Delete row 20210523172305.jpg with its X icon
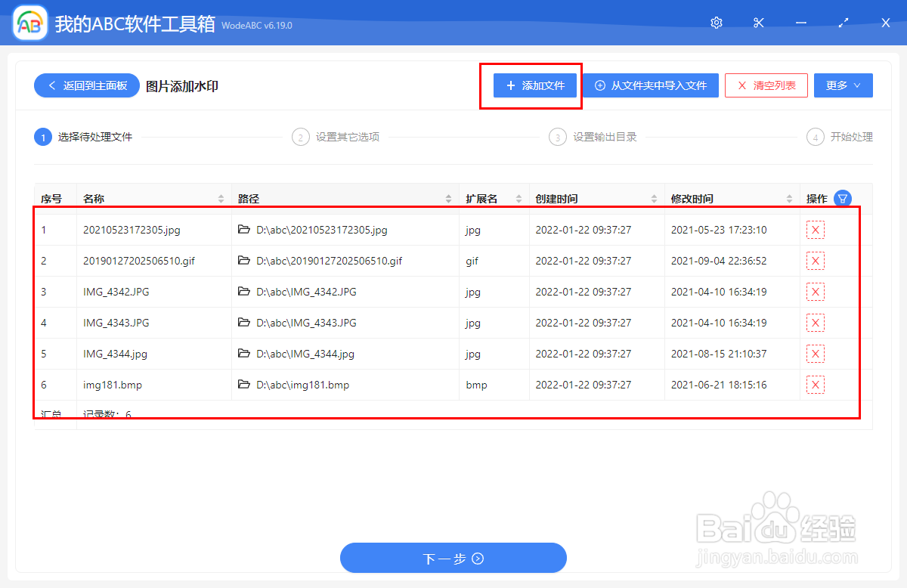907x588 pixels. (816, 230)
